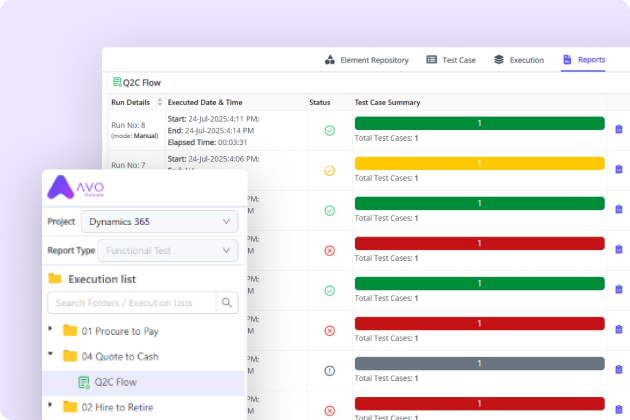Collapse the 04 Quote to Cash folder
This screenshot has height=420, width=630.
(x=51, y=355)
